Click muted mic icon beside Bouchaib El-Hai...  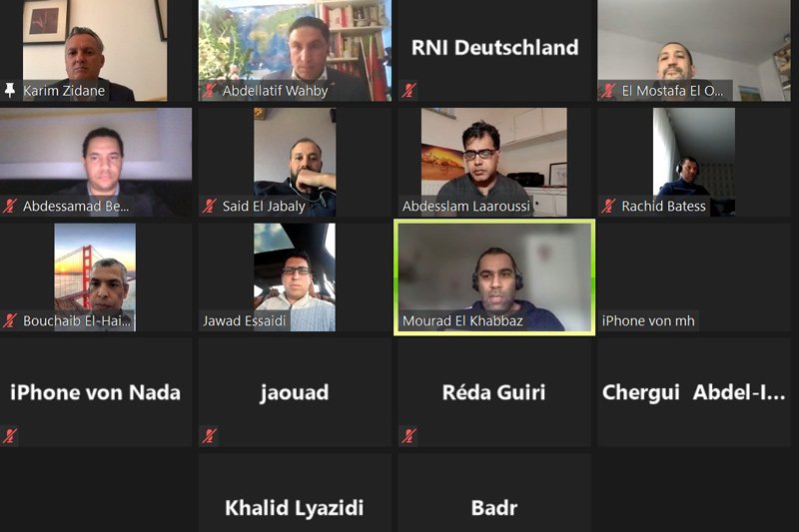click(x=10, y=320)
